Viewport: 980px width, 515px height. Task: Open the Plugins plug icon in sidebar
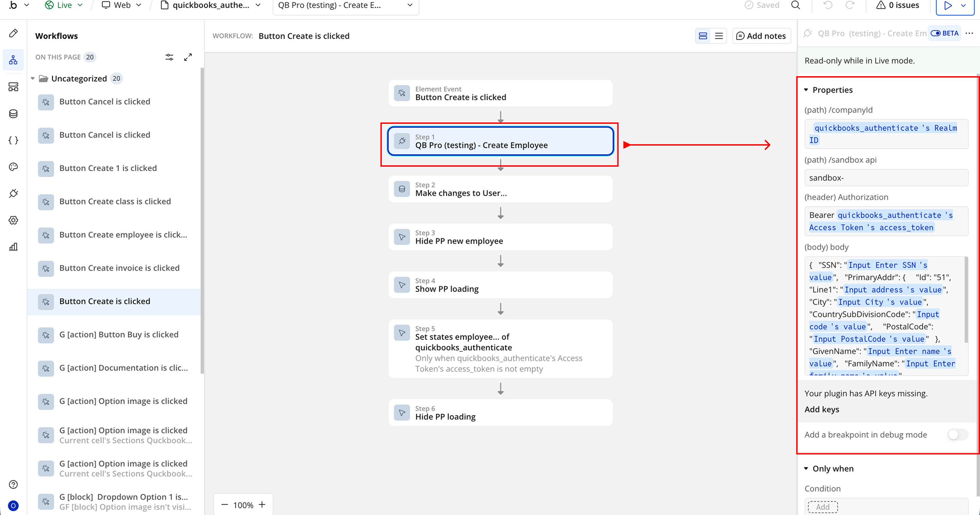pos(13,193)
